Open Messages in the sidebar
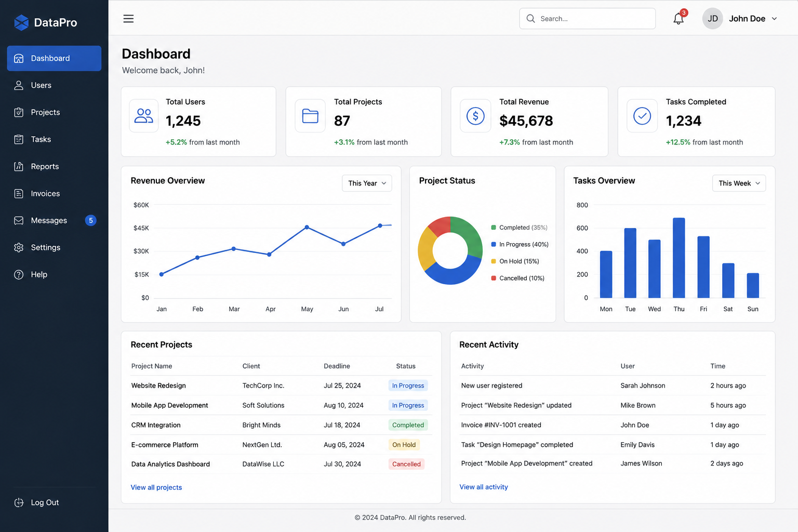798x532 pixels. (54, 220)
